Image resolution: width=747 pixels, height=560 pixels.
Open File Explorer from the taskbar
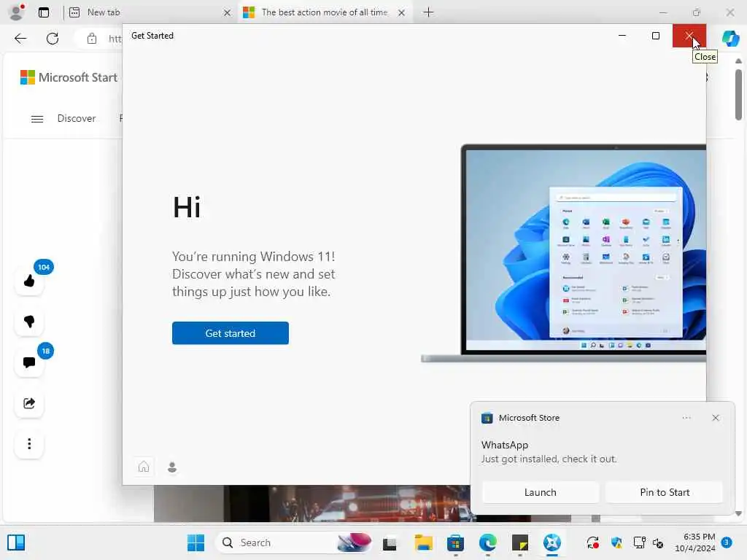[423, 542]
